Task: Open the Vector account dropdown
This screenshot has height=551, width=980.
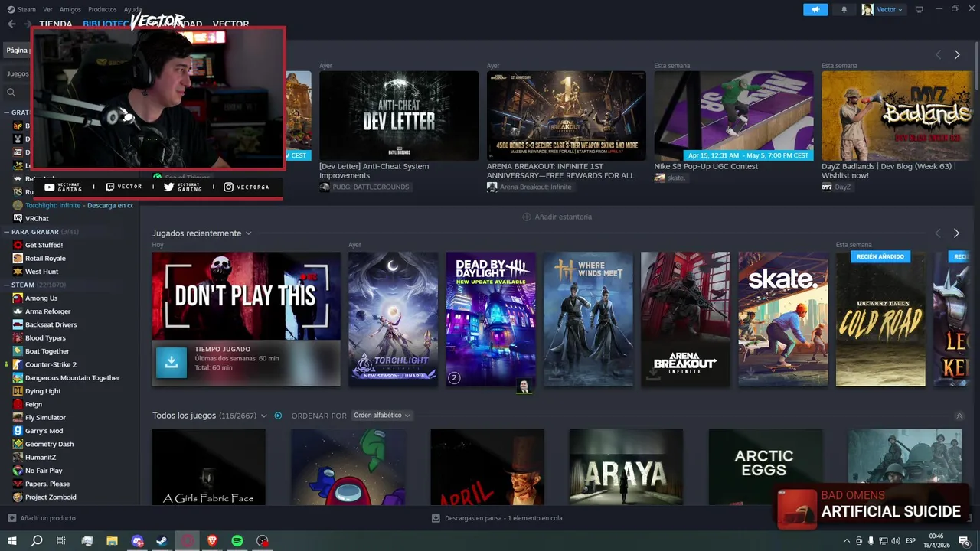Action: pyautogui.click(x=883, y=9)
